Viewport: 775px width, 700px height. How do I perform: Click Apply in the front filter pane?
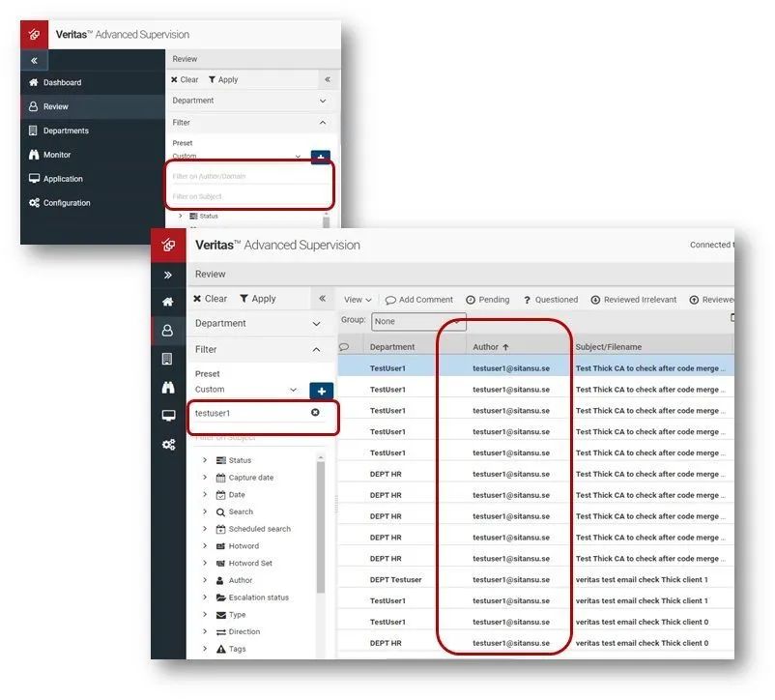(x=257, y=299)
